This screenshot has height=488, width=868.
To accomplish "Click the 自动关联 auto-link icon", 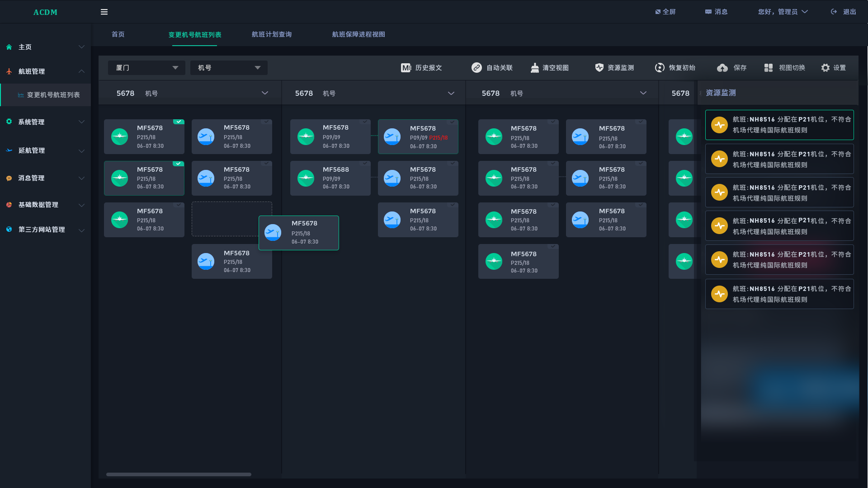I will [x=476, y=68].
